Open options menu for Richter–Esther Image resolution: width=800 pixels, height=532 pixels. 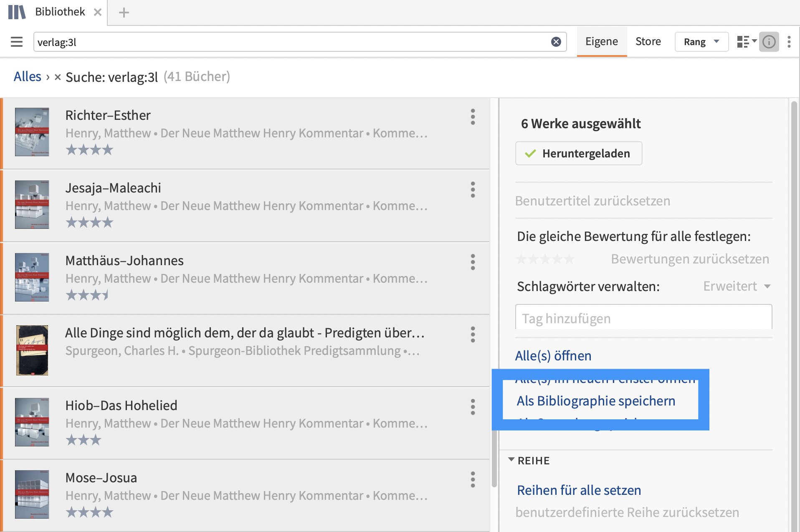pyautogui.click(x=473, y=117)
